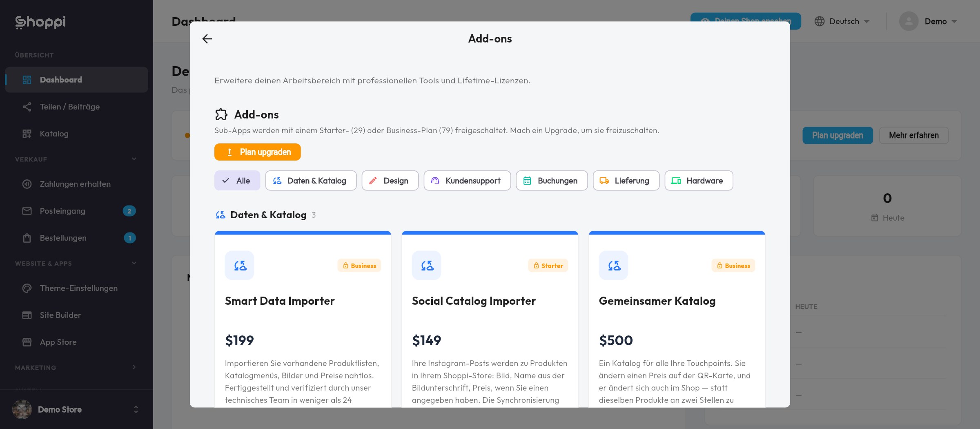Open the Gemeinsamer Katalog title
Screen dimensions: 980x429
click(657, 301)
